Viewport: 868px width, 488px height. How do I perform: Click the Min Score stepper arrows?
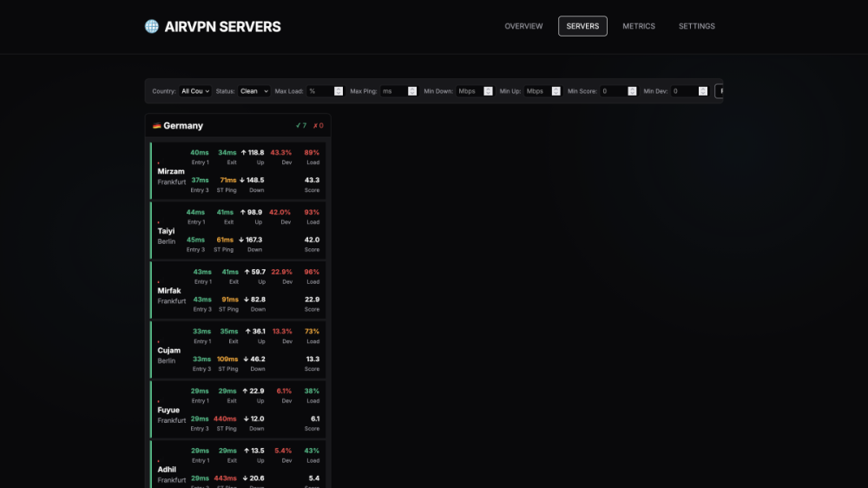pyautogui.click(x=632, y=91)
